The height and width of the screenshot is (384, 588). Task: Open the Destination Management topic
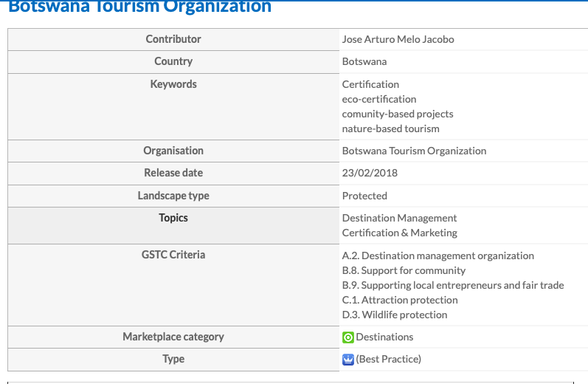[399, 218]
